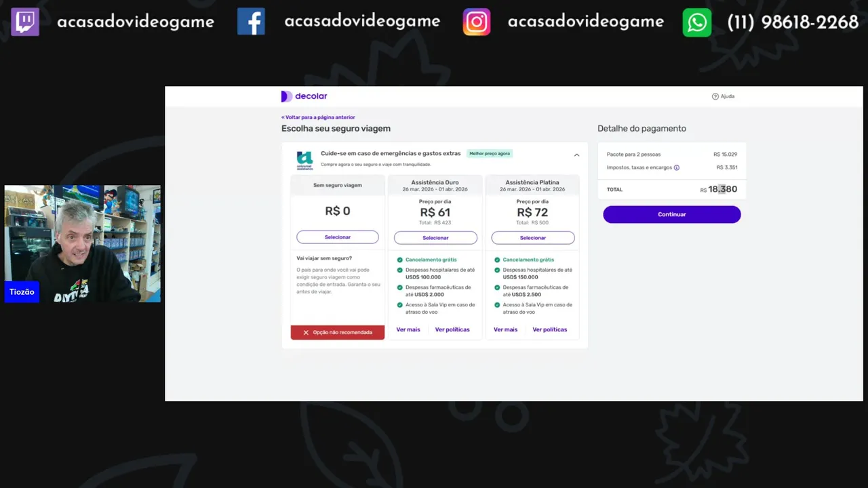Click Acesso à Sala Vip text under Platina
Viewport: 868px width, 488px height.
click(x=538, y=308)
